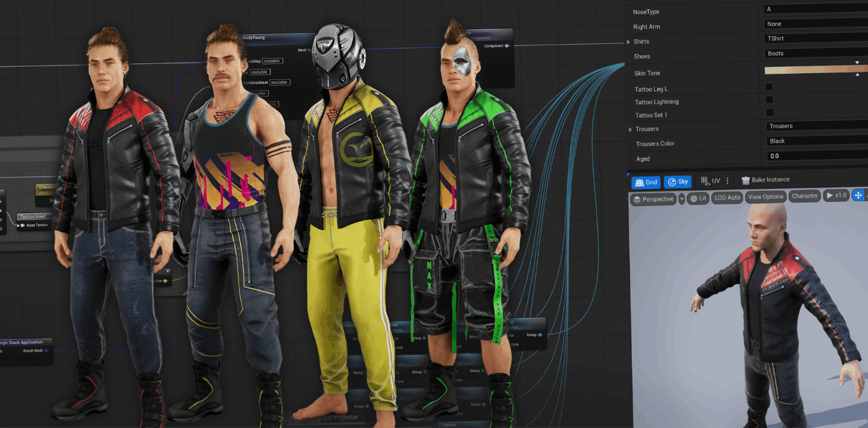Select the Texture Invert node title
Screen dimensions: 868x428
[x=33, y=217]
